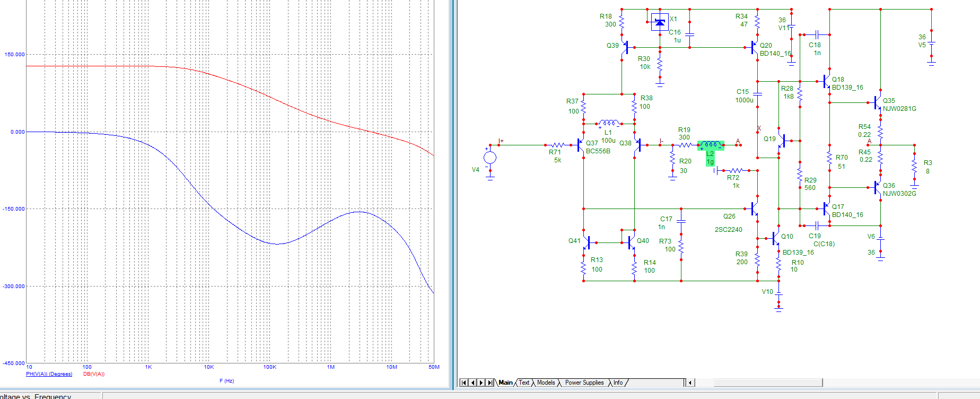Viewport: 980px width, 399px height.
Task: Click the 100K frequency axis label
Action: point(270,367)
